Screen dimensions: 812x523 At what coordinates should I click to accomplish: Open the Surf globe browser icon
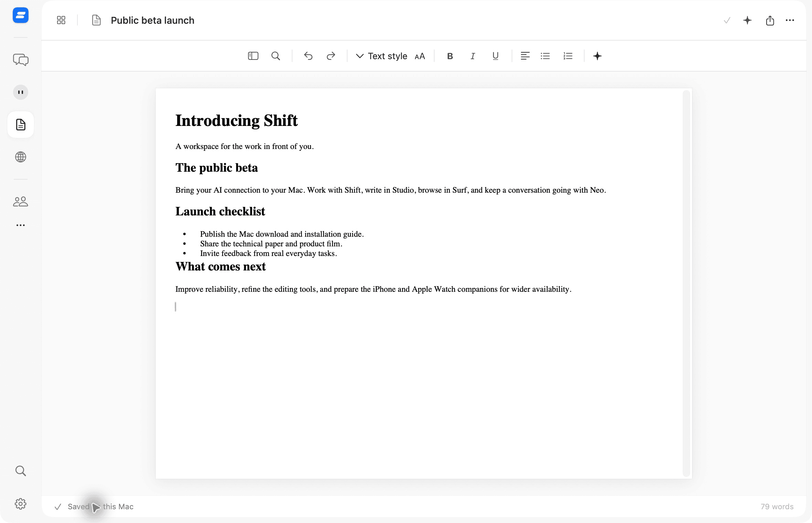pos(21,157)
